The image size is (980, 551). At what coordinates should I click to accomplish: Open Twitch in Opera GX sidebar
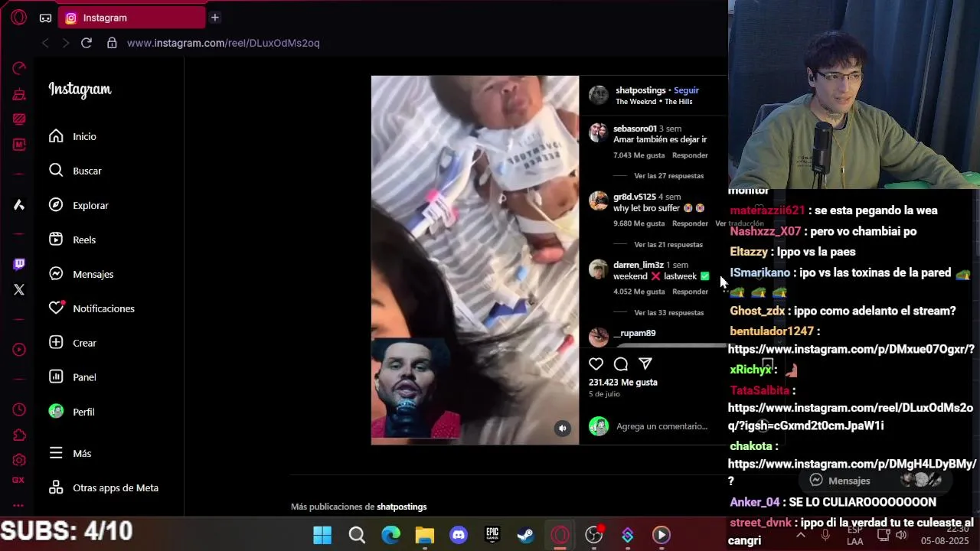19,264
